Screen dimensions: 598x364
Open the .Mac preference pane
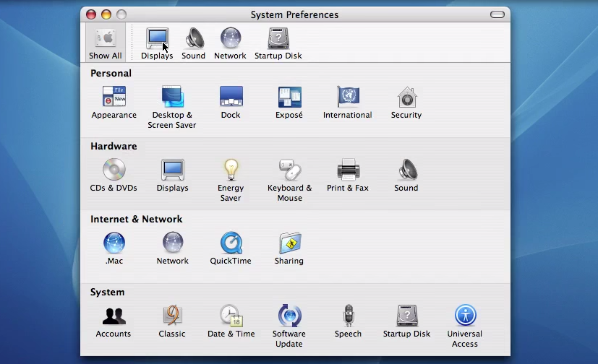pos(114,243)
